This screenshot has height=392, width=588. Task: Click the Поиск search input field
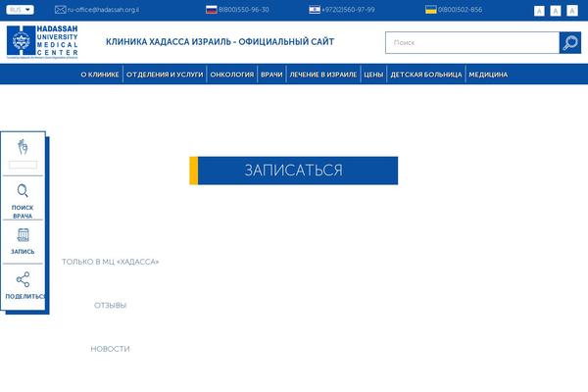pyautogui.click(x=472, y=43)
